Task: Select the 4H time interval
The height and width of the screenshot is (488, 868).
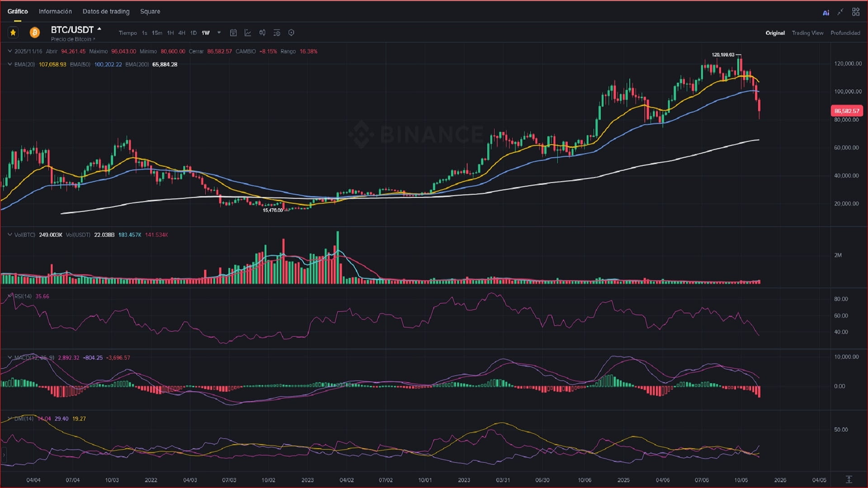Action: coord(182,33)
